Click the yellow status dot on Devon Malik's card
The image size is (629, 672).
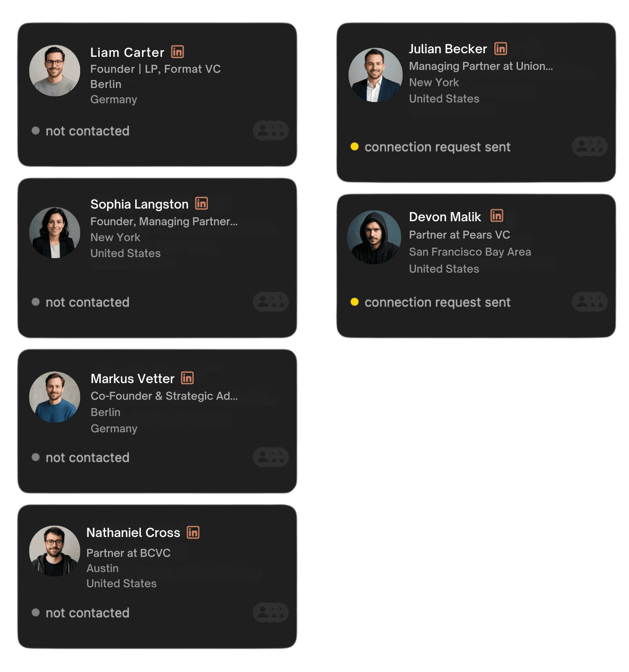tap(355, 302)
